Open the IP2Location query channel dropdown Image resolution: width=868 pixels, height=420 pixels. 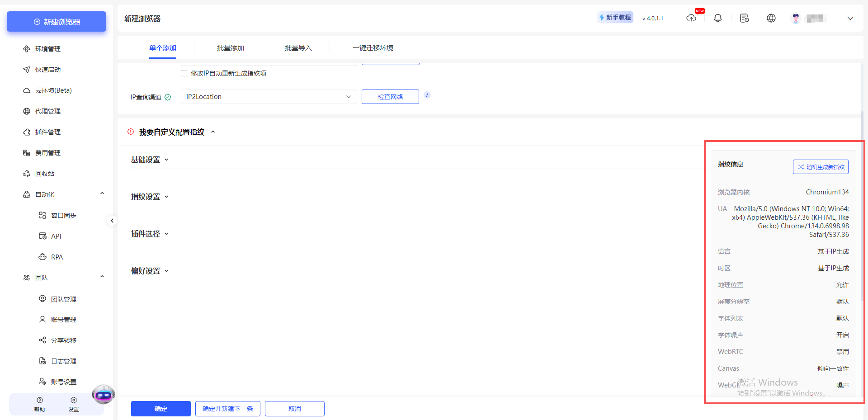click(x=268, y=96)
